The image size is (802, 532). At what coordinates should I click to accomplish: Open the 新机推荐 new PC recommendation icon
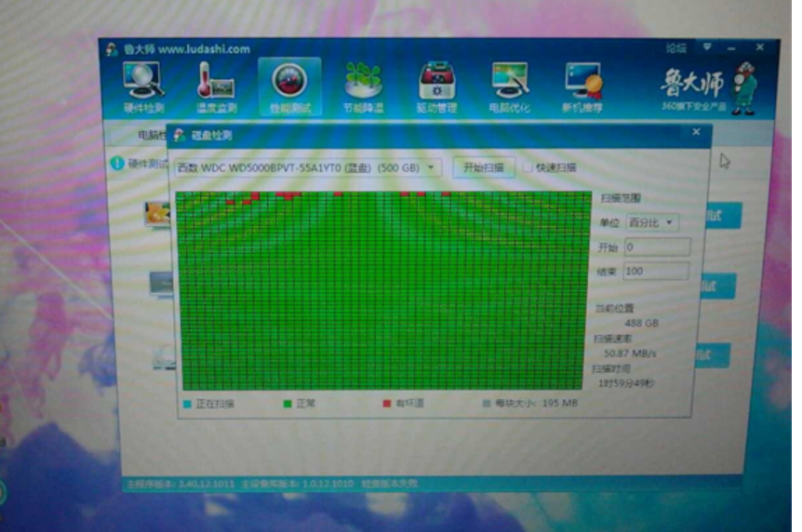coord(582,87)
